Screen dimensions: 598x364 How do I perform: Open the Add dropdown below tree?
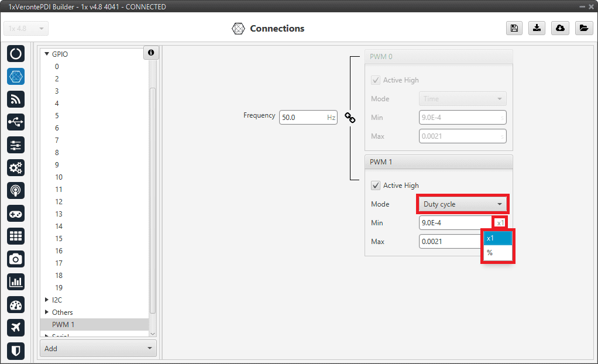98,348
